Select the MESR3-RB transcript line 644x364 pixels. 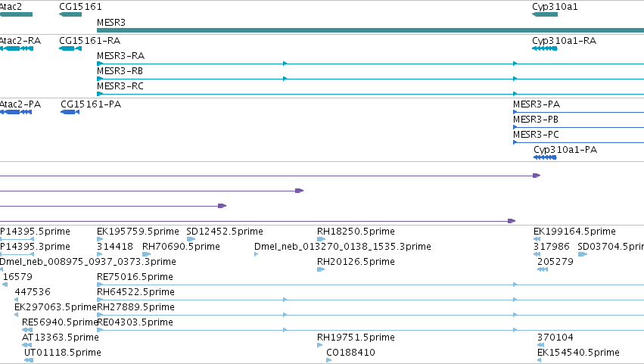[x=370, y=79]
